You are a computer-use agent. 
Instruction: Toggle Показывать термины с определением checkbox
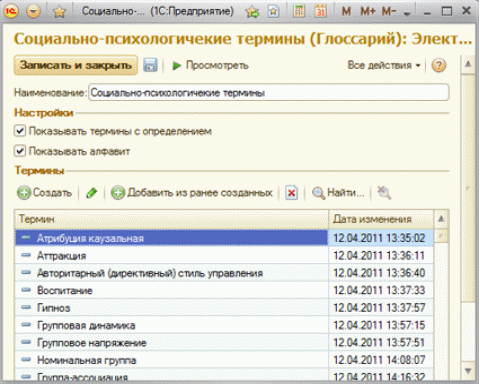20,131
